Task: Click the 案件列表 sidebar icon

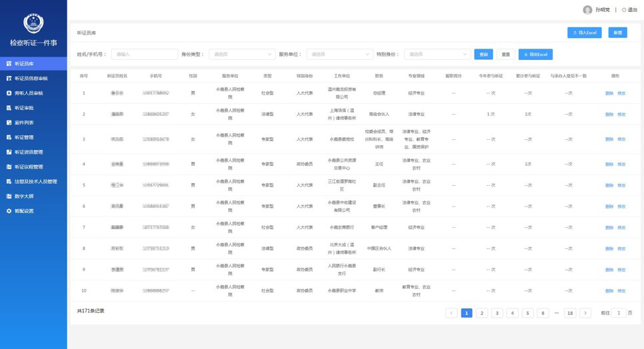Action: coord(9,123)
